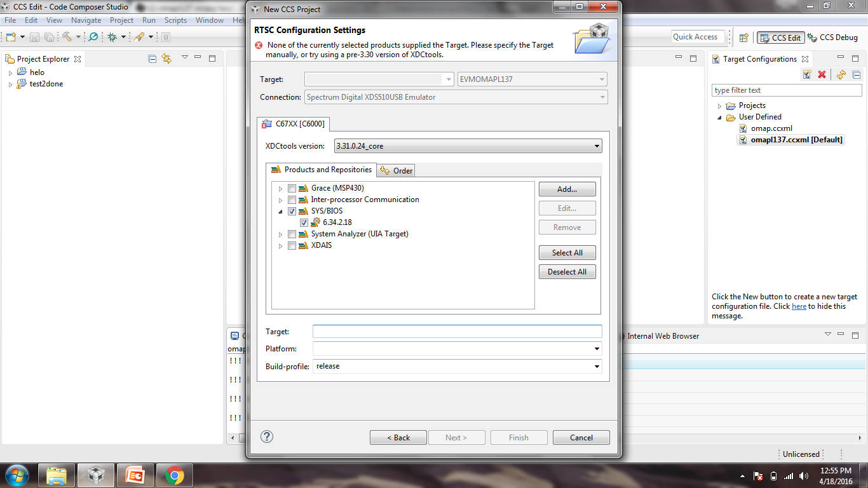The image size is (868, 488).
Task: Click the Target text field
Action: [457, 332]
